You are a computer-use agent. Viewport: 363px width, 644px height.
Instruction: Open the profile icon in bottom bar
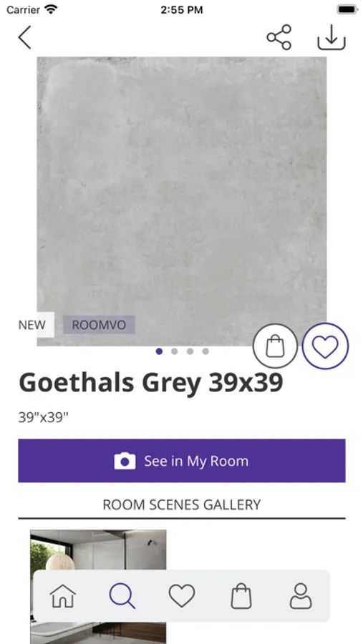301,596
